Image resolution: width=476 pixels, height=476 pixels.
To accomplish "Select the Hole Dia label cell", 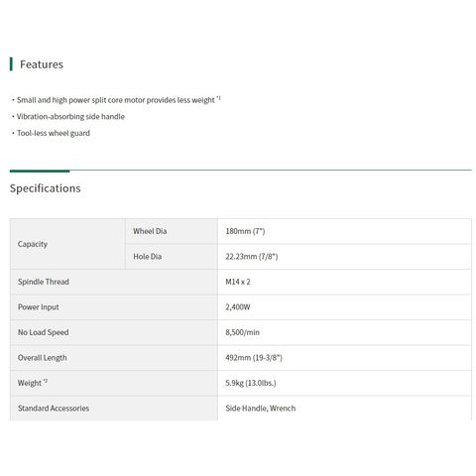I will [x=172, y=257].
